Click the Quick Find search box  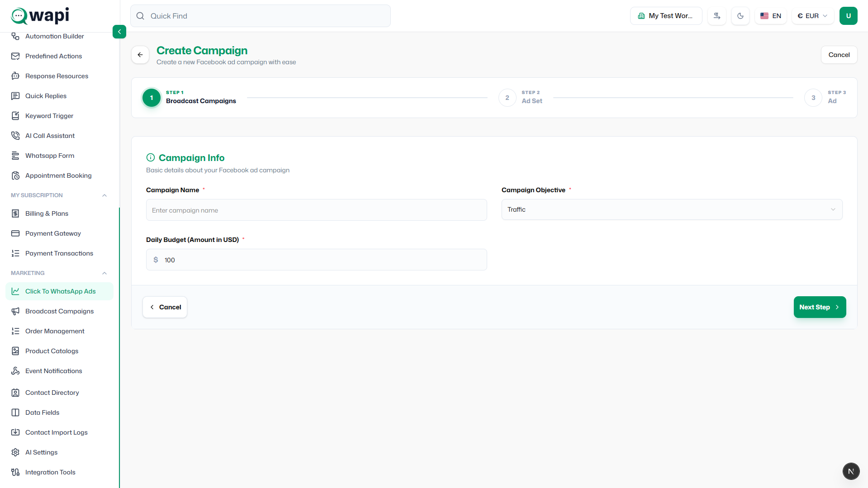(261, 16)
